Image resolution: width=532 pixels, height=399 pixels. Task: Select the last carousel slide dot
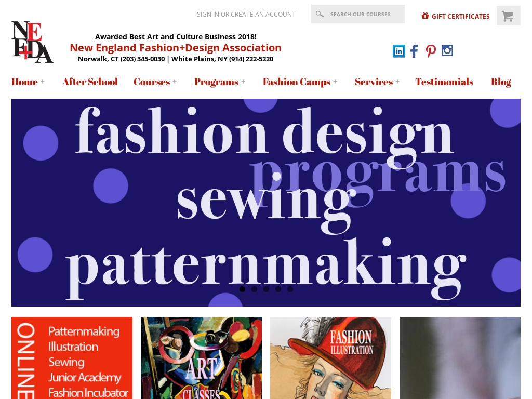(290, 289)
